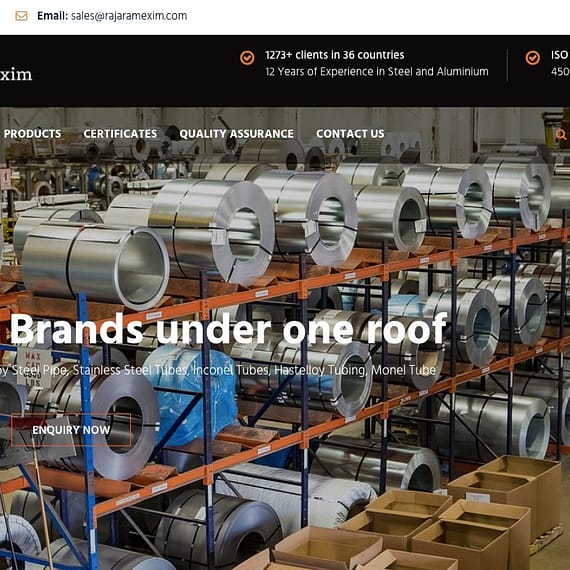Click the "Brands under one roof" heading
Screen dimensions: 570x570
(x=228, y=329)
